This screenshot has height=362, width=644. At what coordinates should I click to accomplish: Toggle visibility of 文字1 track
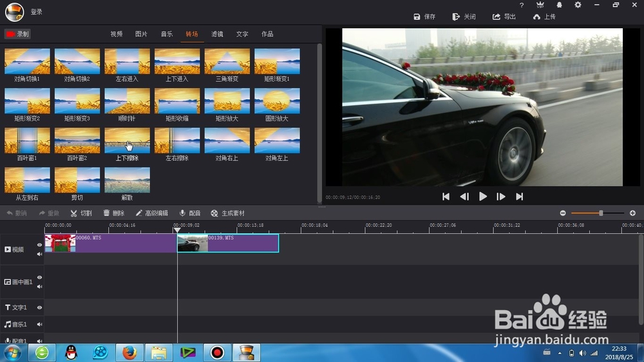[x=39, y=307]
